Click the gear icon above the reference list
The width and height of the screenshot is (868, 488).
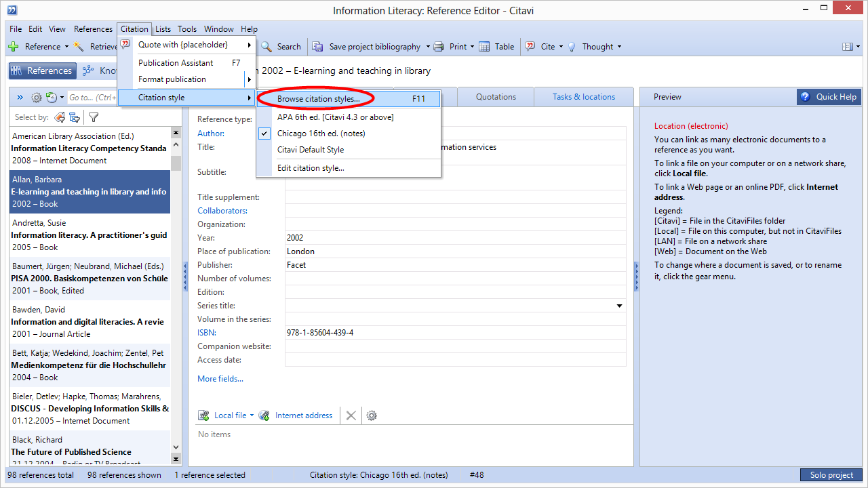pyautogui.click(x=37, y=98)
